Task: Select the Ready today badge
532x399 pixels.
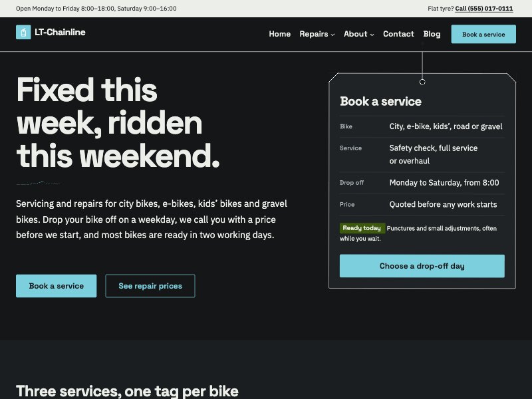Action: 362,228
